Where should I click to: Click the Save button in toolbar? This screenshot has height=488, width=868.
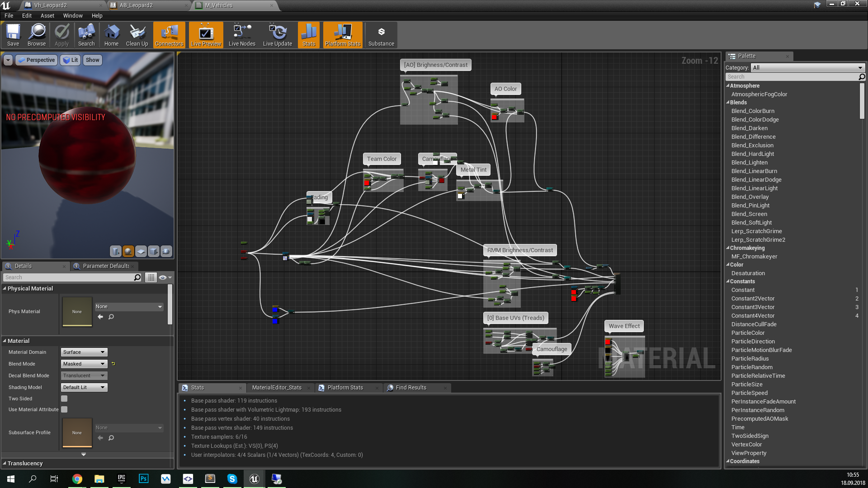(x=13, y=36)
